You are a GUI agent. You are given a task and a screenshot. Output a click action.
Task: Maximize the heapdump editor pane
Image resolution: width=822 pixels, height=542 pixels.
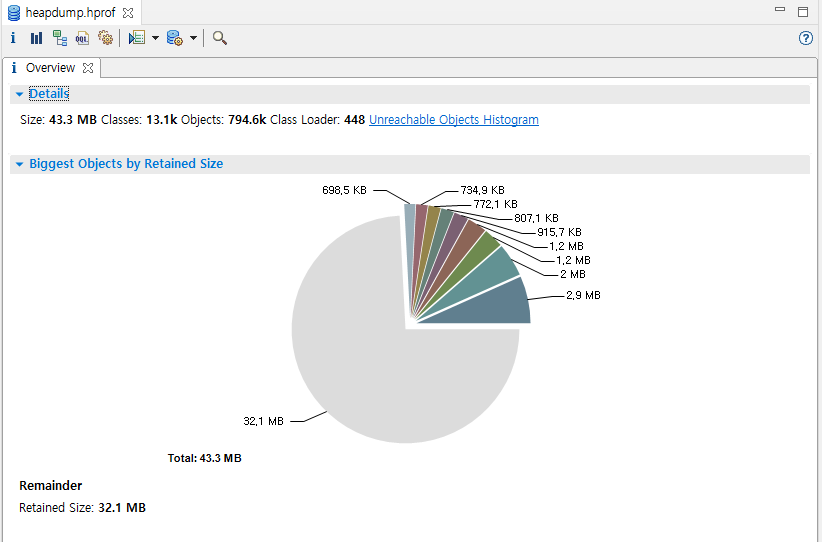[803, 12]
